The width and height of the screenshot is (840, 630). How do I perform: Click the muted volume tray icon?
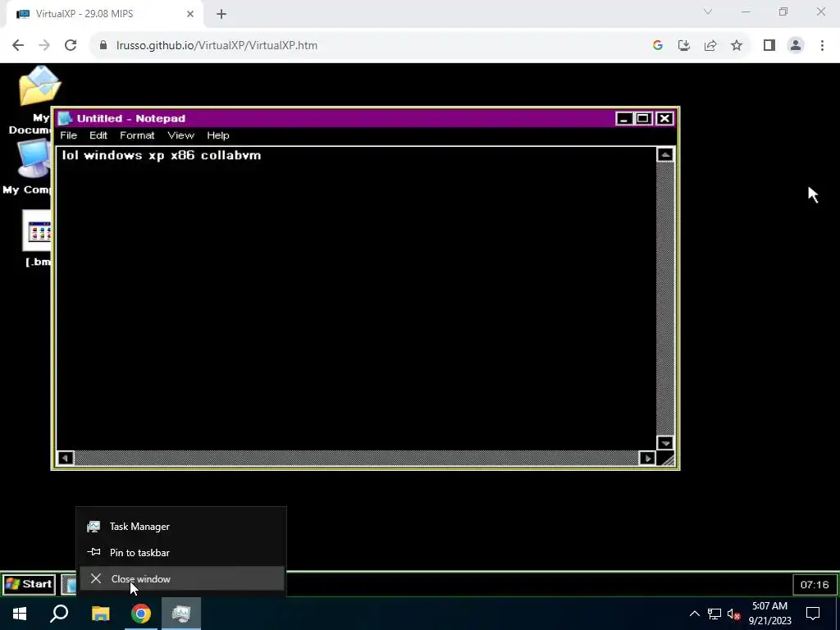click(x=734, y=614)
